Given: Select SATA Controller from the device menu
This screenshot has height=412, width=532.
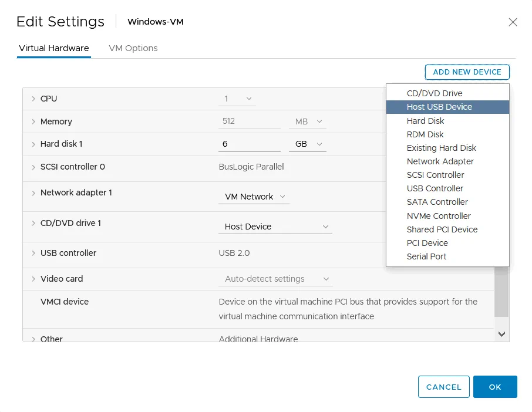Looking at the screenshot, I should [437, 202].
